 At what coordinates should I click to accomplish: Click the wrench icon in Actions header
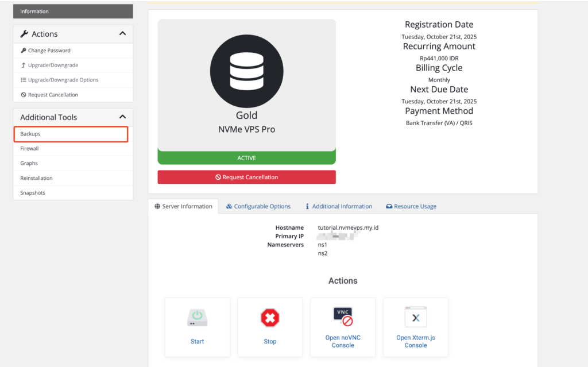(x=24, y=34)
